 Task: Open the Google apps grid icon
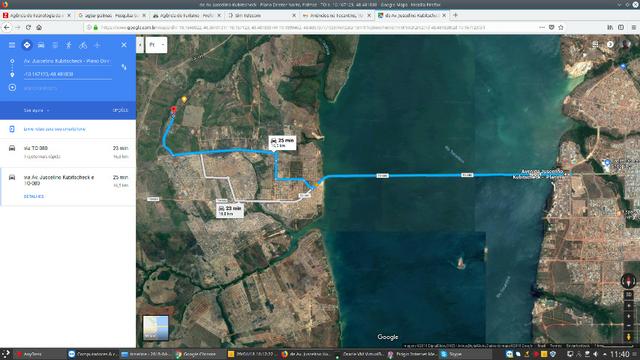click(596, 44)
